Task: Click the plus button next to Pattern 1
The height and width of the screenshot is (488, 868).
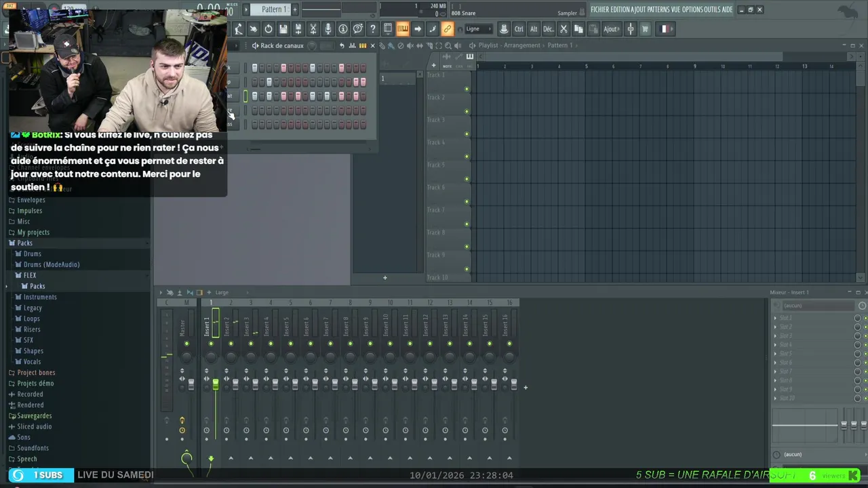Action: (294, 9)
